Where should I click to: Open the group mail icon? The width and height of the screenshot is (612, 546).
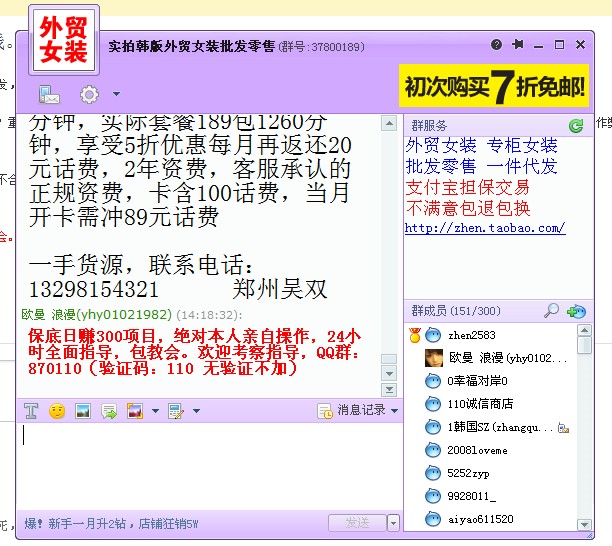[x=49, y=94]
